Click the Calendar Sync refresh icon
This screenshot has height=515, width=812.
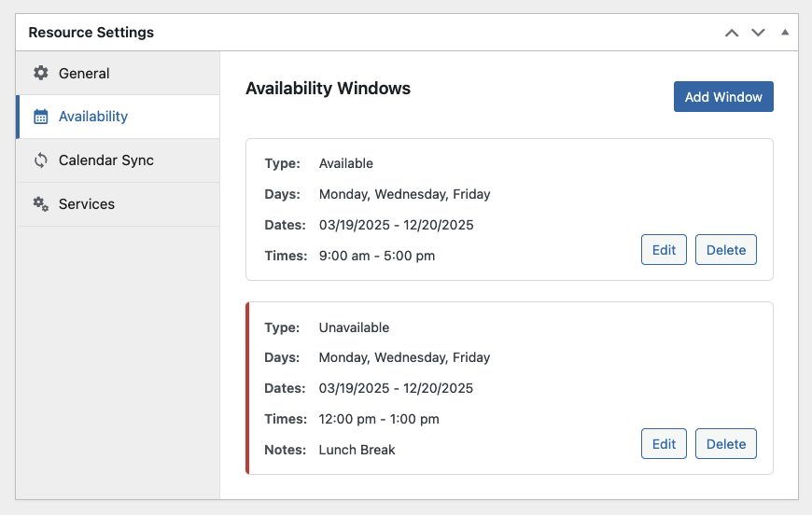coord(41,160)
